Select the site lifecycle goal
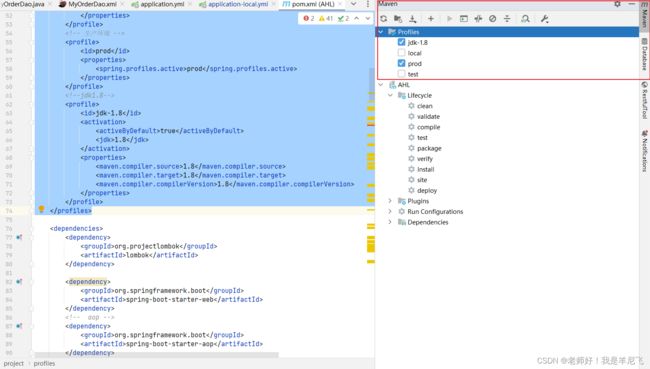Viewport: 650px width, 369px height. coord(422,180)
